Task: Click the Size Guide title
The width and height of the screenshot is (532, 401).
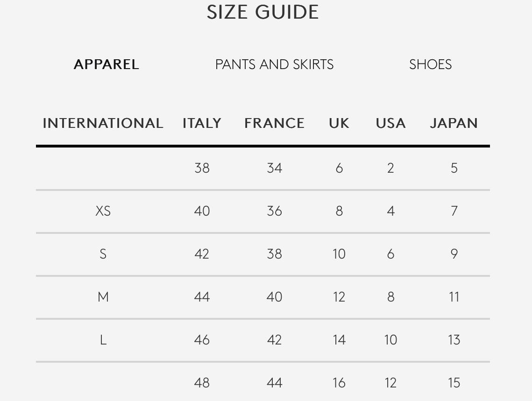Action: (262, 12)
